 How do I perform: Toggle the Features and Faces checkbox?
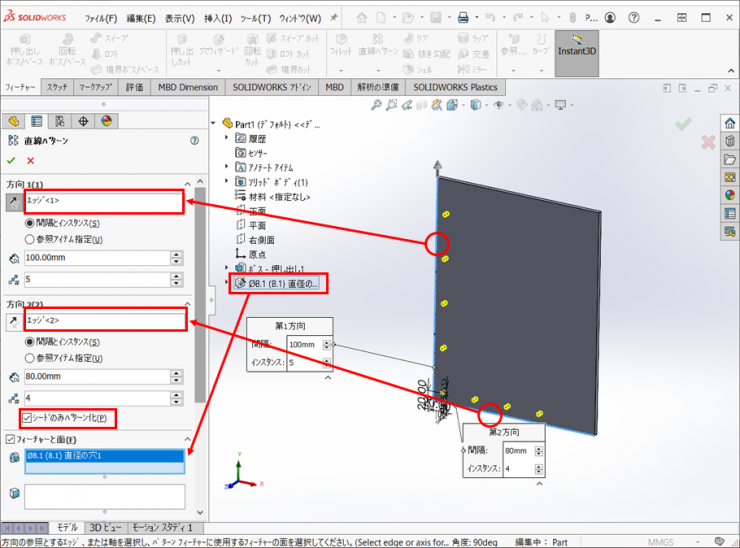point(11,439)
